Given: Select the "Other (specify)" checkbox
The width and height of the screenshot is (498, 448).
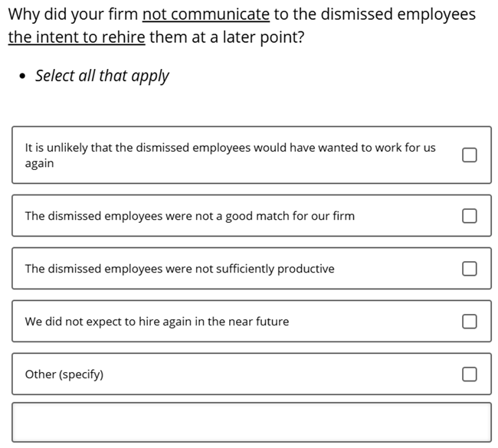Looking at the screenshot, I should [469, 374].
